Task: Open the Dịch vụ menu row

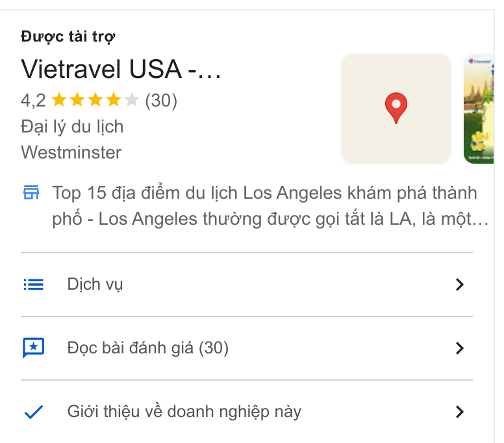Action: click(x=247, y=285)
